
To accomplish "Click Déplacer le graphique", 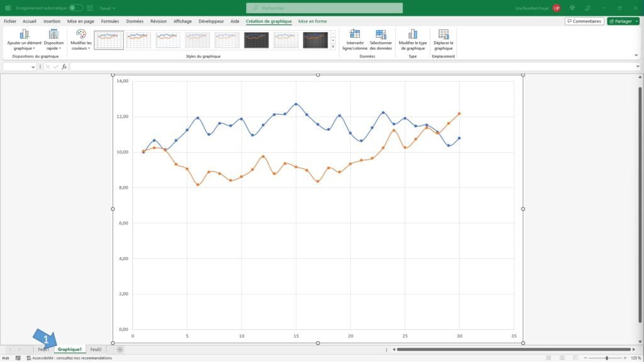I will 443,39.
